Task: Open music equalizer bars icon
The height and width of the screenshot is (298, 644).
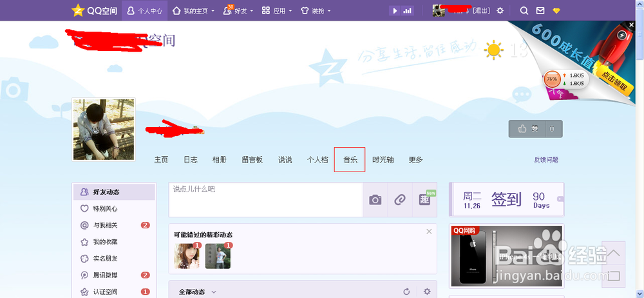Action: point(408,11)
